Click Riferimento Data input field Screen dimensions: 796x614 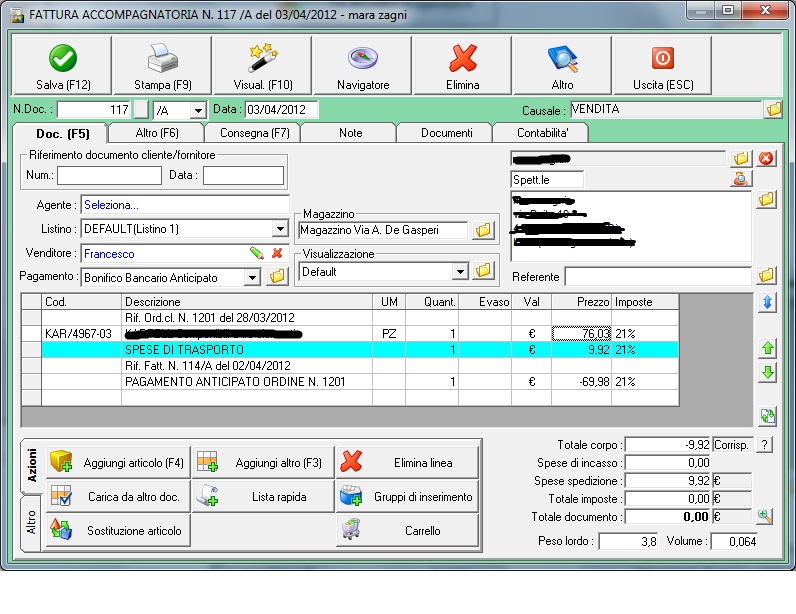243,175
